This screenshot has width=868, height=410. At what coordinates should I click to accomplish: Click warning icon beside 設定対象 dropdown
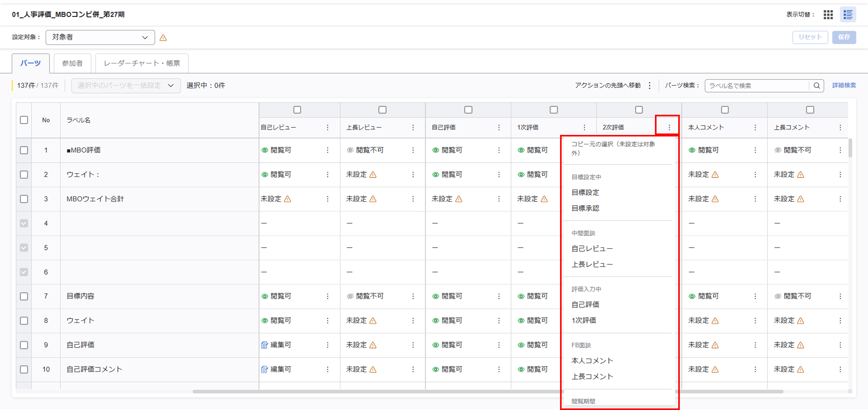[x=163, y=38]
